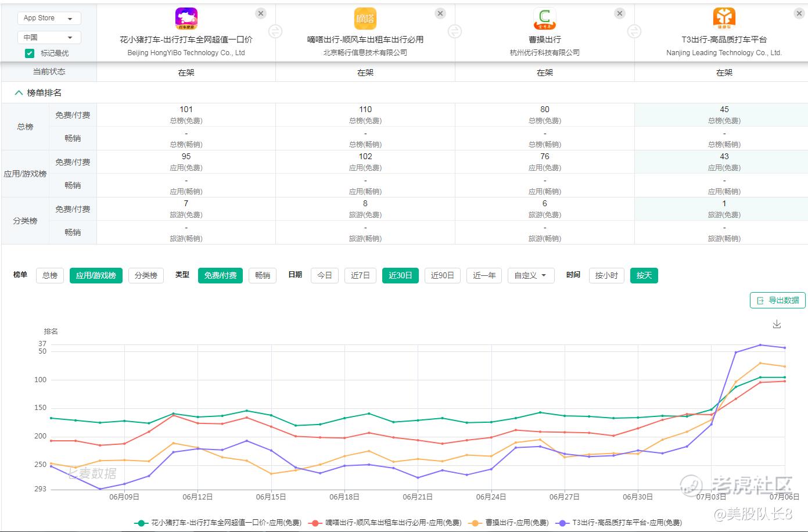Download the chart image

[777, 324]
